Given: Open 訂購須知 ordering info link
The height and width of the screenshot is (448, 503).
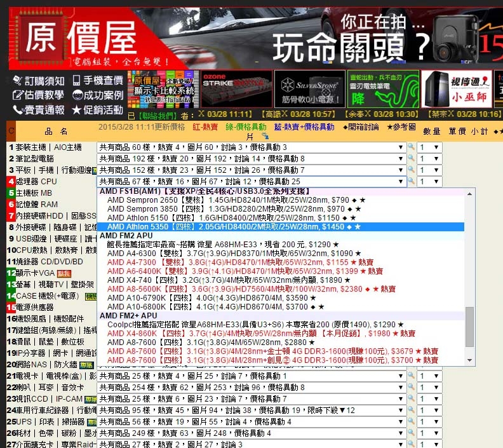Looking at the screenshot, I should pyautogui.click(x=39, y=81).
